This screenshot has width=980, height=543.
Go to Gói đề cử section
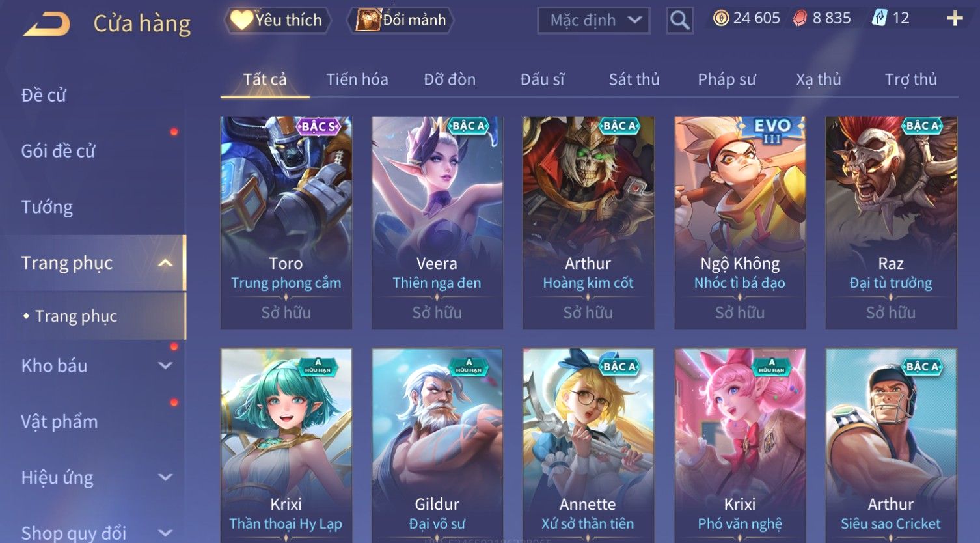coord(58,151)
